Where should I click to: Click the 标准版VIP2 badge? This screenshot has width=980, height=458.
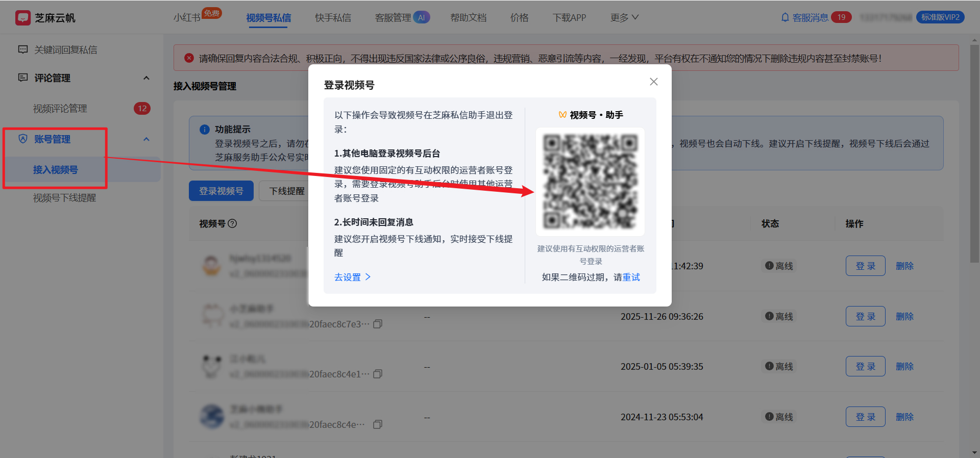coord(940,17)
